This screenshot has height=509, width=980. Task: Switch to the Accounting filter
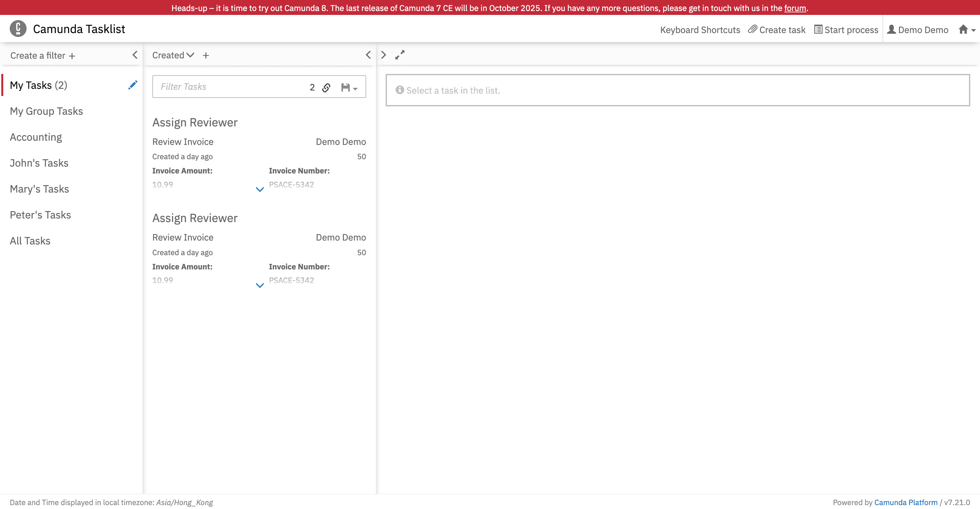[x=35, y=137]
